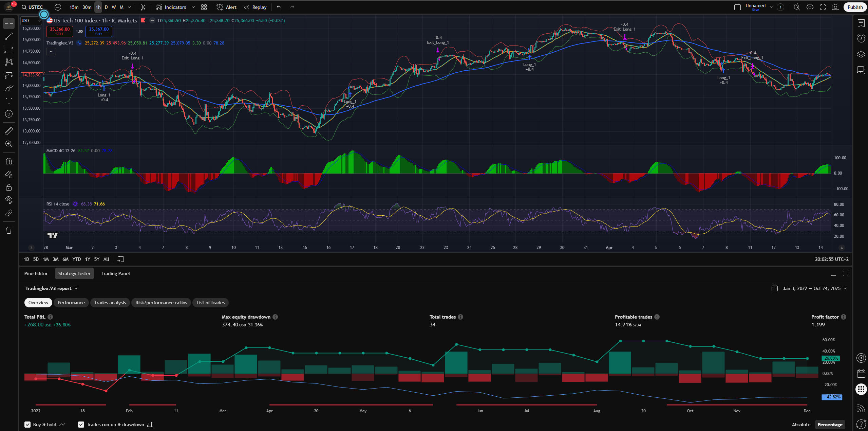Select the text annotation tool
This screenshot has height=431, width=868.
click(9, 101)
